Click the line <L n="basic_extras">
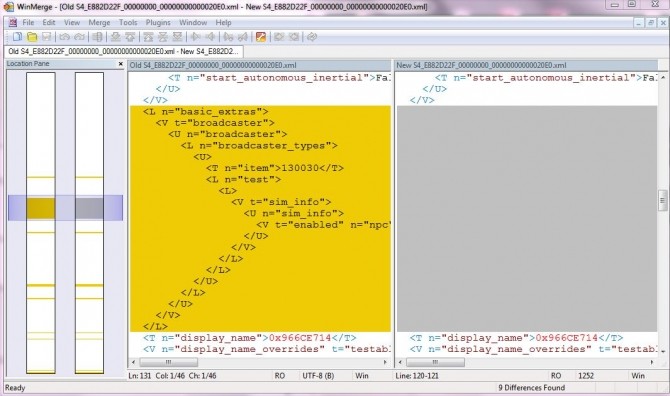Viewport: 670px width, 396px height. tap(206, 111)
